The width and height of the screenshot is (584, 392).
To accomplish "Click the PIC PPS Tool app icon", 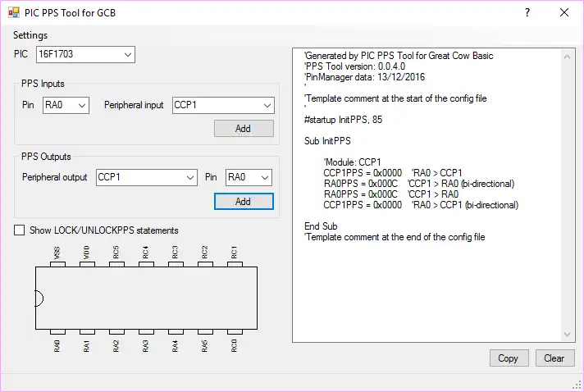I will click(14, 12).
